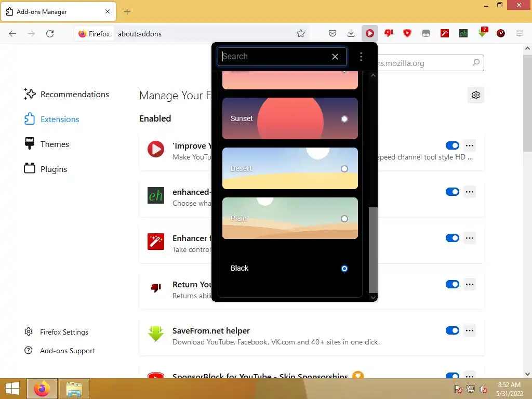Click the Return YouTube Dislike thumbs-down list icon

click(156, 288)
